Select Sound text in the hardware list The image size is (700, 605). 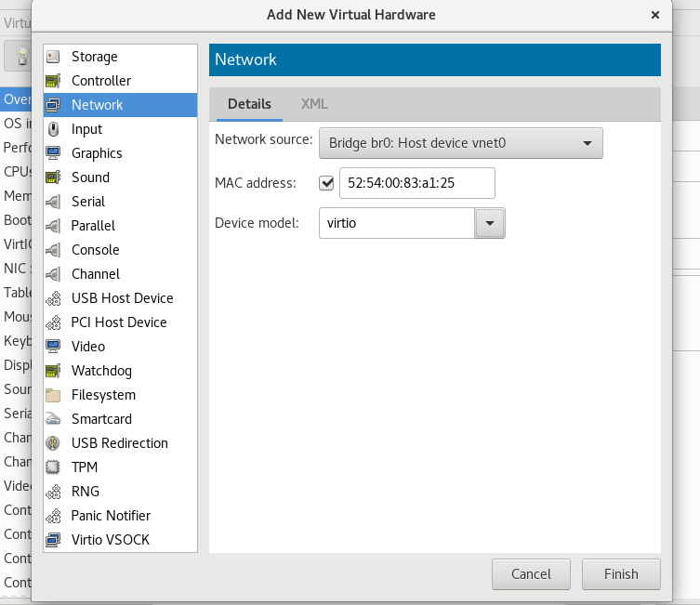[x=90, y=178]
